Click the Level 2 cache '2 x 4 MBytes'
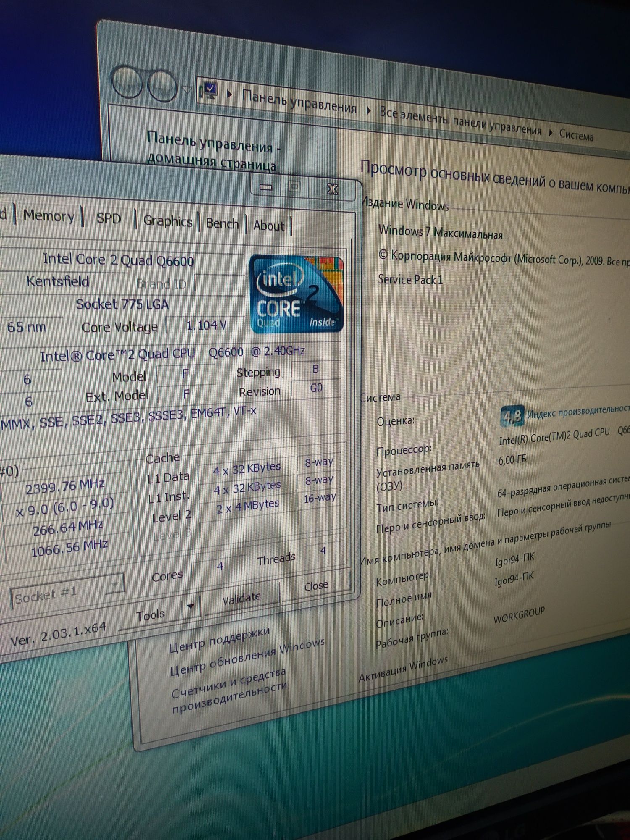 [x=247, y=507]
